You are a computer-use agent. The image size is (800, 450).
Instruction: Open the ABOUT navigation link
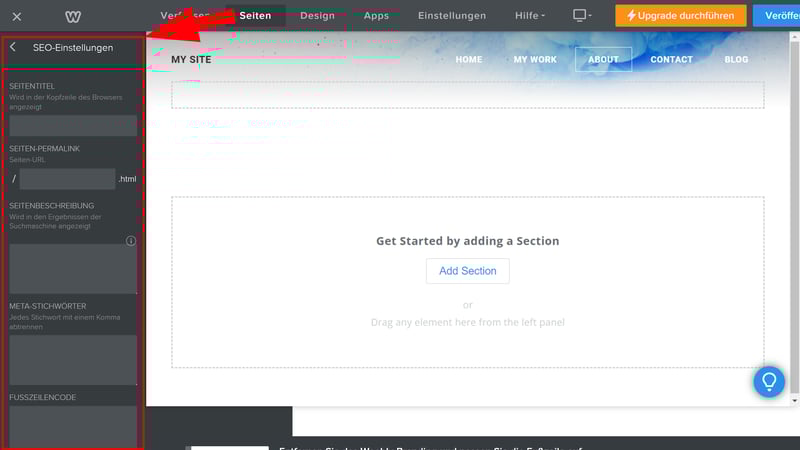[x=603, y=60]
